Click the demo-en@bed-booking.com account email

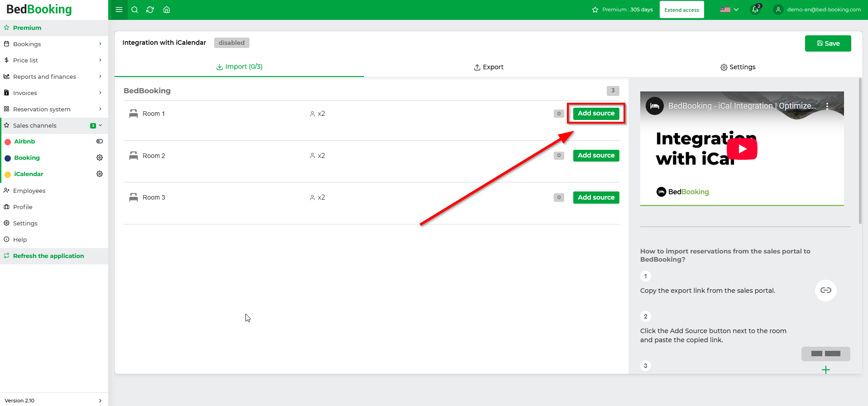pyautogui.click(x=824, y=10)
